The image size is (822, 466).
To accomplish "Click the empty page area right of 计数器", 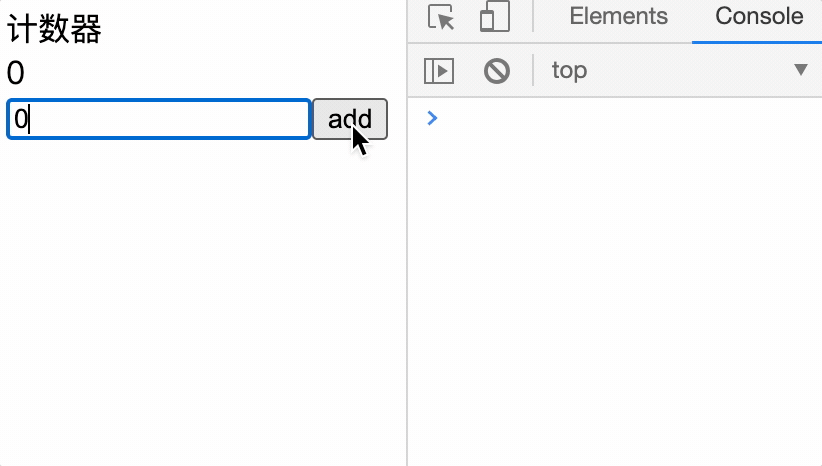I will (x=250, y=30).
